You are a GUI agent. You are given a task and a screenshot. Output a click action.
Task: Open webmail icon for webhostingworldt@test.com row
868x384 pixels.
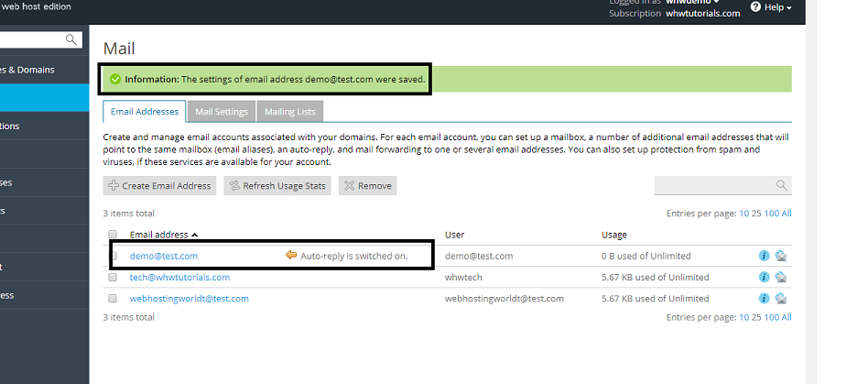point(781,299)
